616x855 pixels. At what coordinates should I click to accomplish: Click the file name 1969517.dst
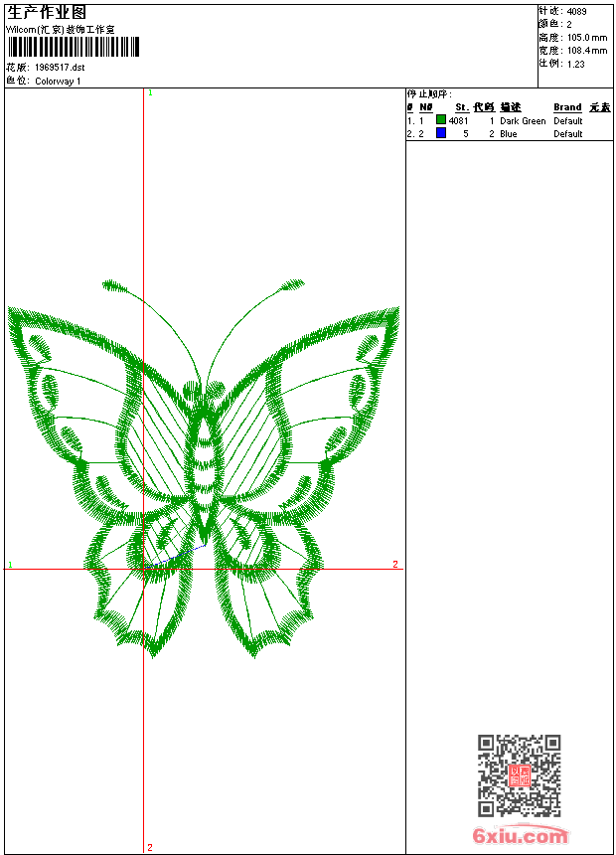pos(61,68)
